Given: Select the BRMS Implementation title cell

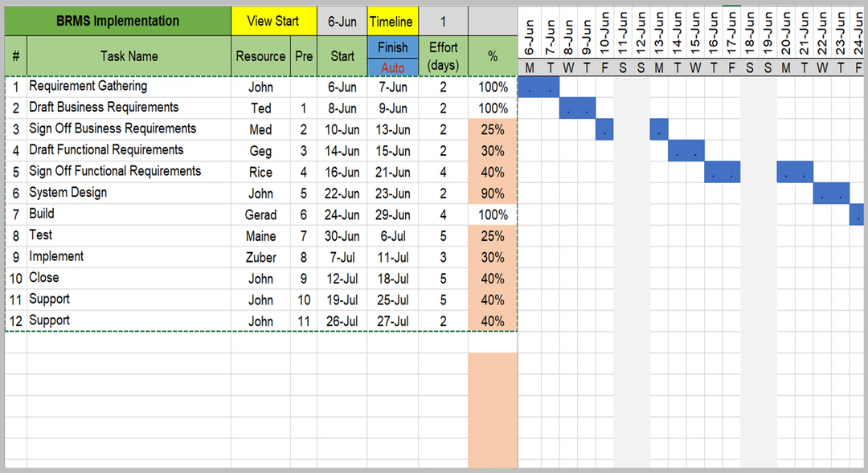Looking at the screenshot, I should (118, 22).
